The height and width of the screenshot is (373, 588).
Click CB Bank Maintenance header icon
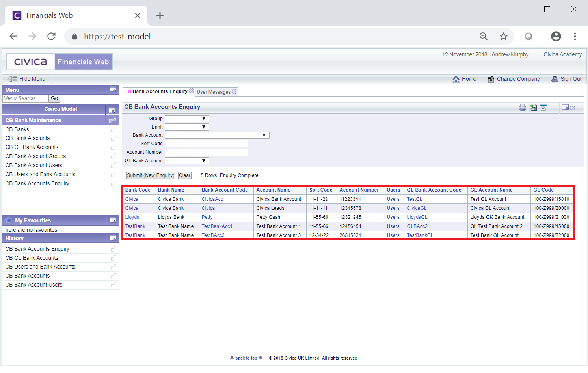tap(113, 120)
